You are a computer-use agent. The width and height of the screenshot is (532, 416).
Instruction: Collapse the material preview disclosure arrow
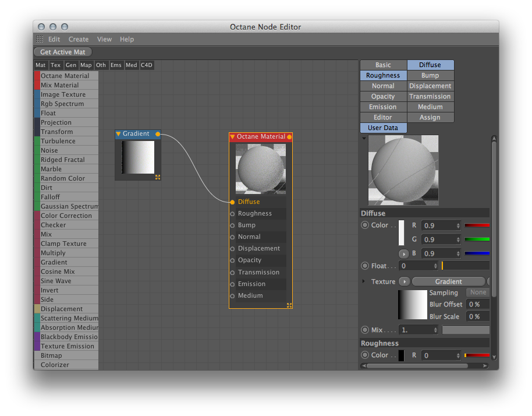pyautogui.click(x=364, y=138)
